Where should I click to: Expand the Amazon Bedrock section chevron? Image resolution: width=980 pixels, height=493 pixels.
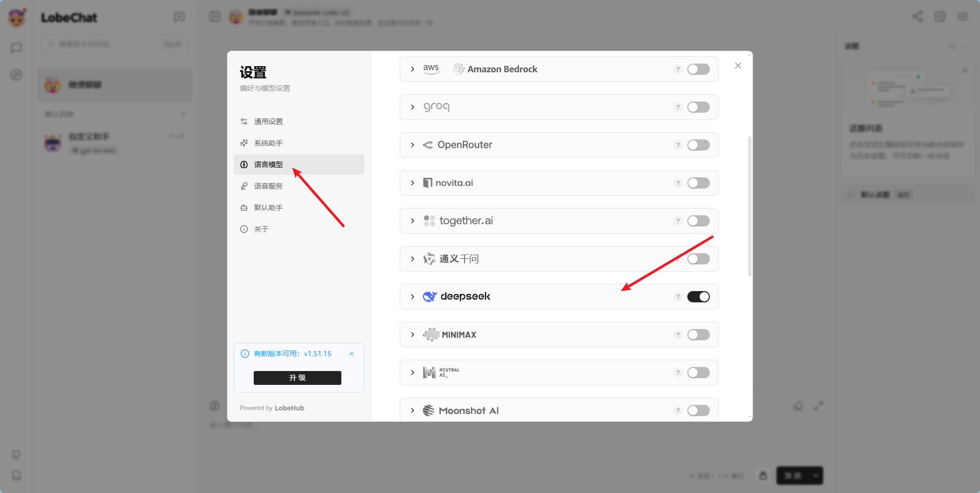413,69
